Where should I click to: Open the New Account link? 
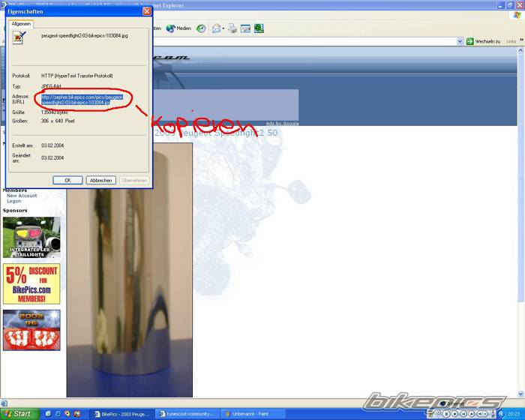point(22,196)
